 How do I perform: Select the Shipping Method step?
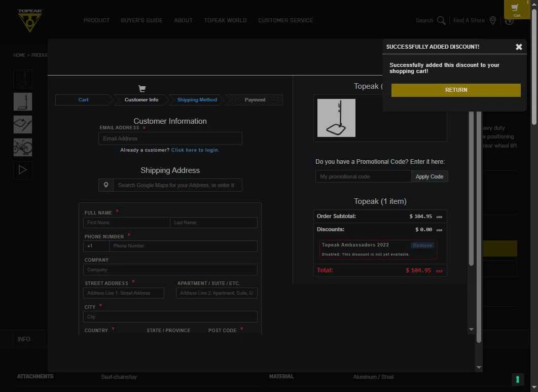point(197,100)
